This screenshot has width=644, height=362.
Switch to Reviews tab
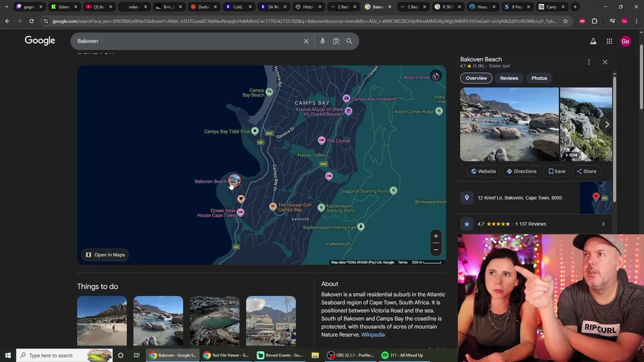point(509,78)
